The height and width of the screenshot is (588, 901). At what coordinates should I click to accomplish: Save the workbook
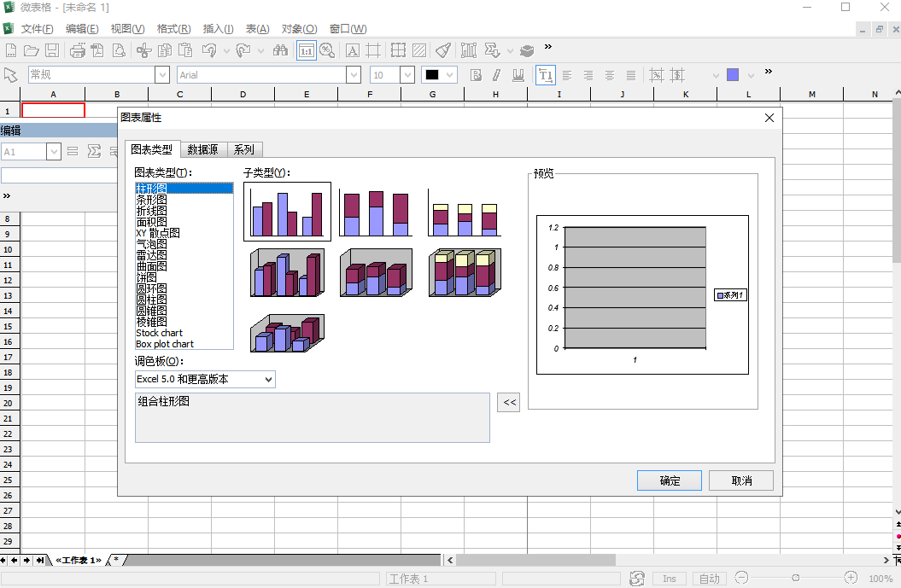(x=51, y=49)
